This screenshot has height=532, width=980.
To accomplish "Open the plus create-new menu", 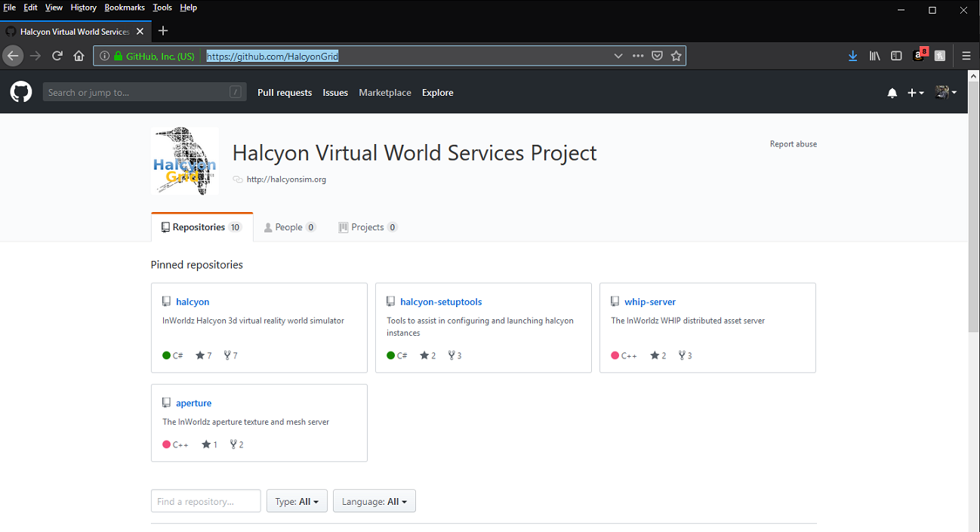I will pyautogui.click(x=915, y=93).
